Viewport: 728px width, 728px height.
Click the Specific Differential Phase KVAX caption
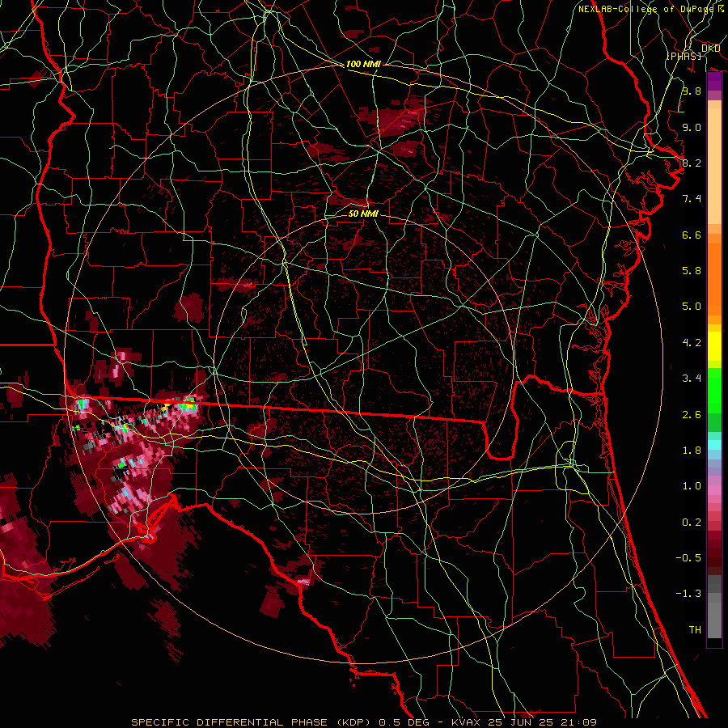[x=363, y=722]
